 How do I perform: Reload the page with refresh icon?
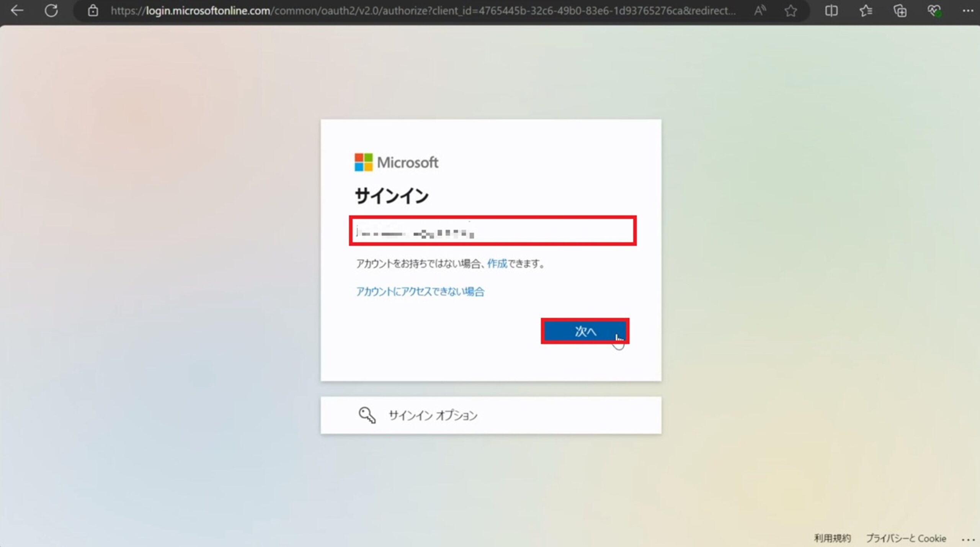[51, 10]
